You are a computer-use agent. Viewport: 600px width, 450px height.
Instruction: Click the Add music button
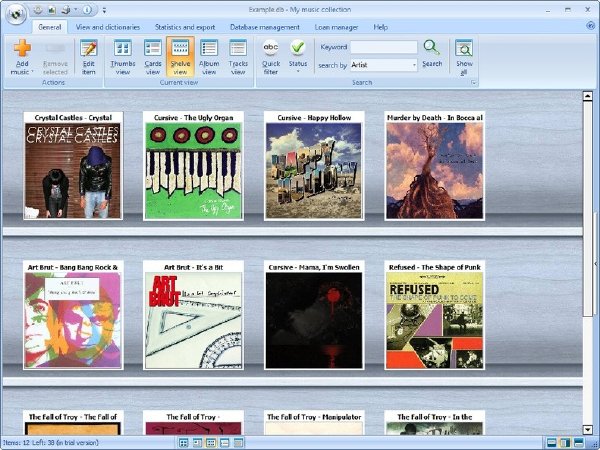coord(22,57)
